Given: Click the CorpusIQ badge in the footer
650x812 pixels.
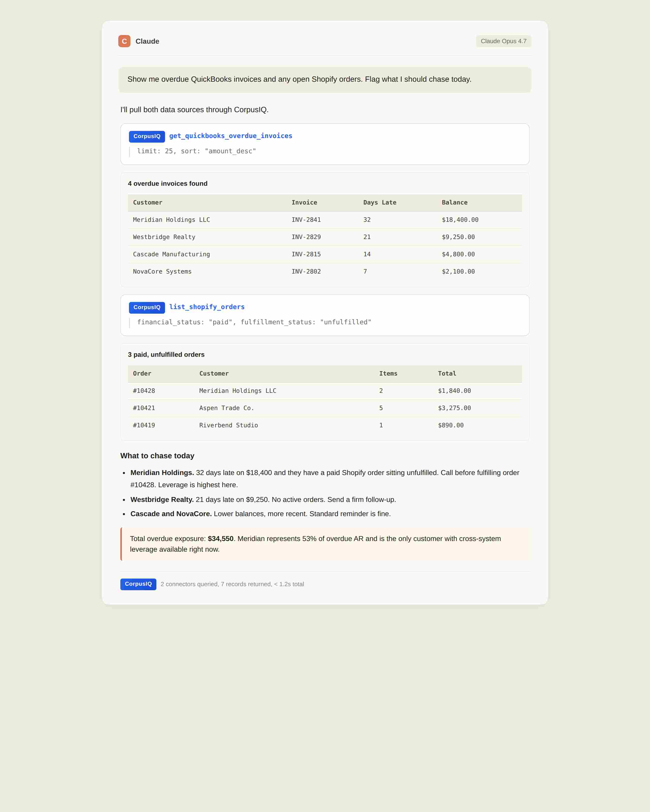Looking at the screenshot, I should pyautogui.click(x=138, y=584).
